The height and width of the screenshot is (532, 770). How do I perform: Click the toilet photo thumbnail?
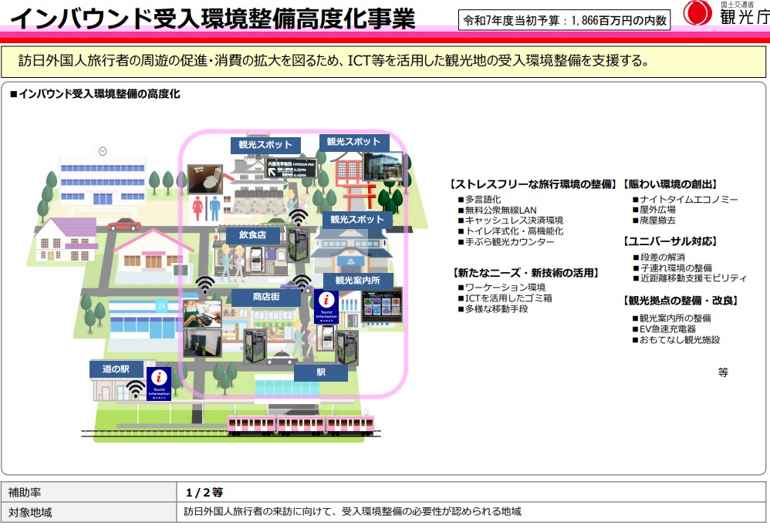[205, 179]
